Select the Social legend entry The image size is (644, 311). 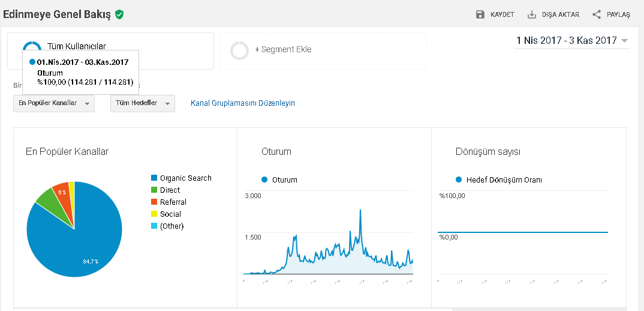coord(166,214)
